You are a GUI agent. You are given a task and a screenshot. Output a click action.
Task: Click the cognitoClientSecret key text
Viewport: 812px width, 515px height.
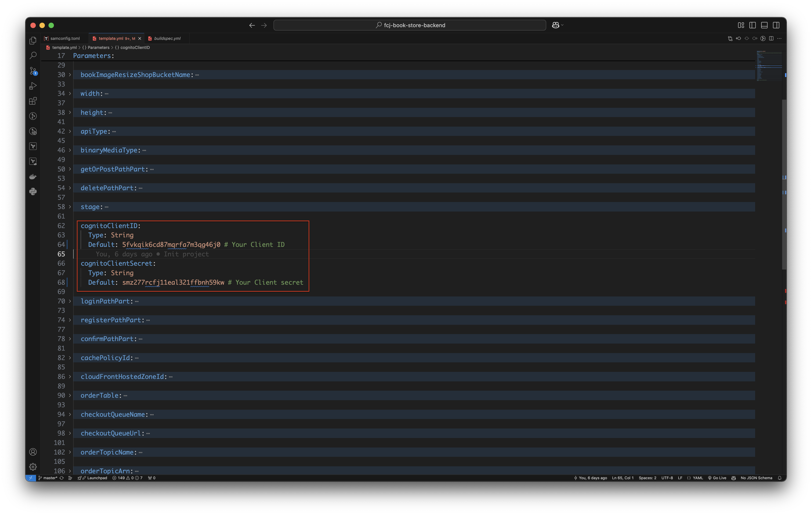coord(116,263)
